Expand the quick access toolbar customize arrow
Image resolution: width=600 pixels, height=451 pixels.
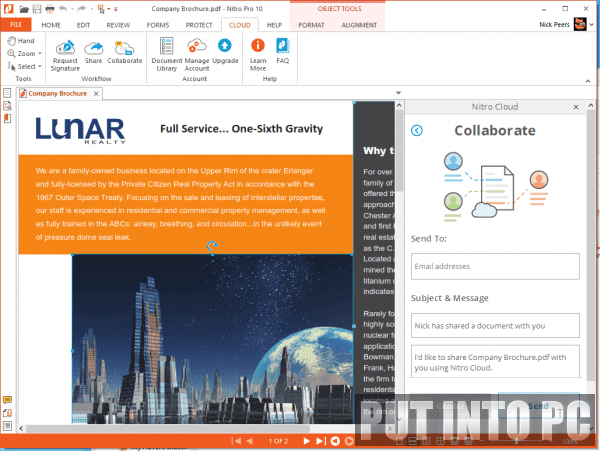(x=116, y=9)
